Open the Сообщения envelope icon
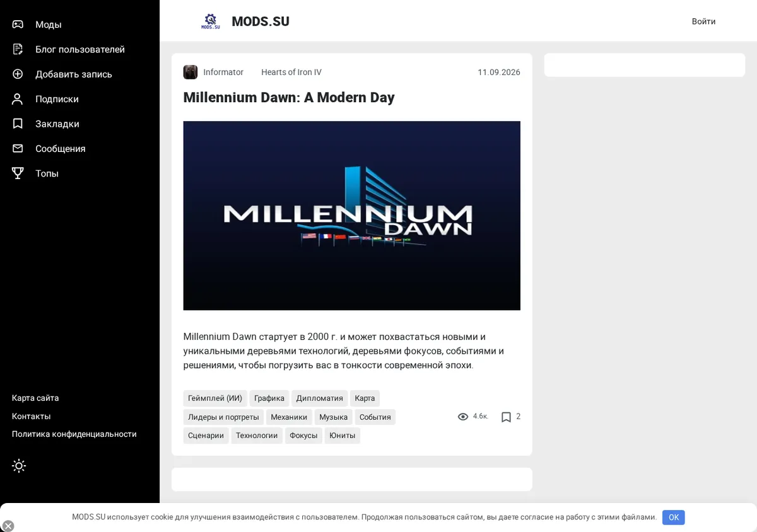The image size is (757, 532). coord(18,148)
